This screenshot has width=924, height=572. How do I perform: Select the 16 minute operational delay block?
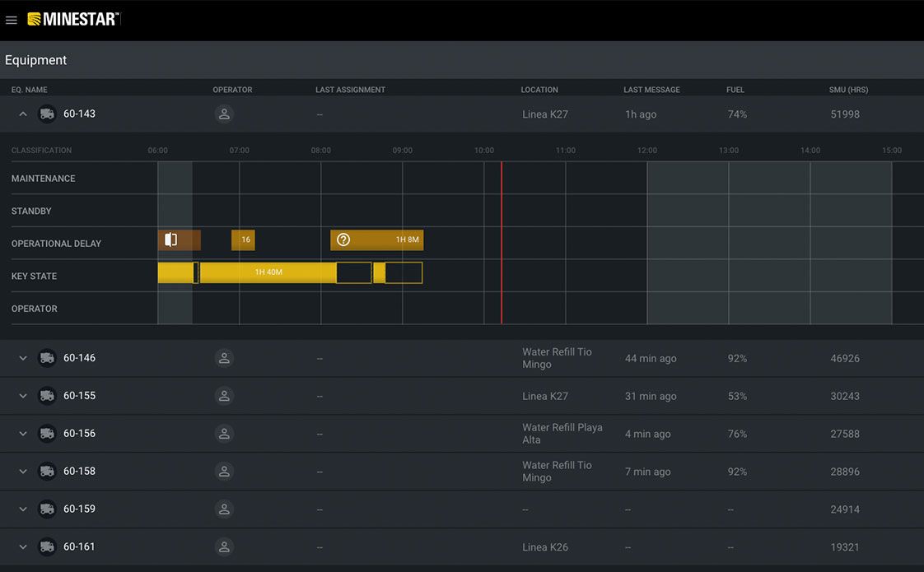(x=244, y=239)
